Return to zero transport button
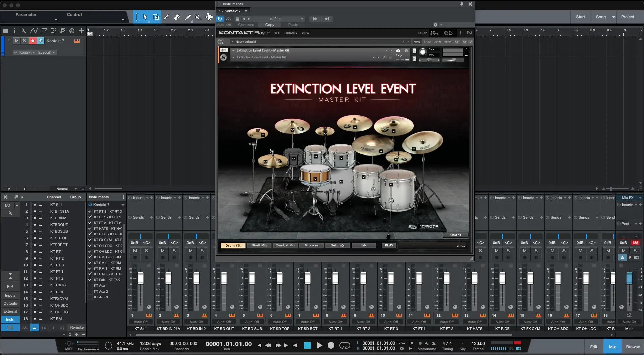 [295, 345]
